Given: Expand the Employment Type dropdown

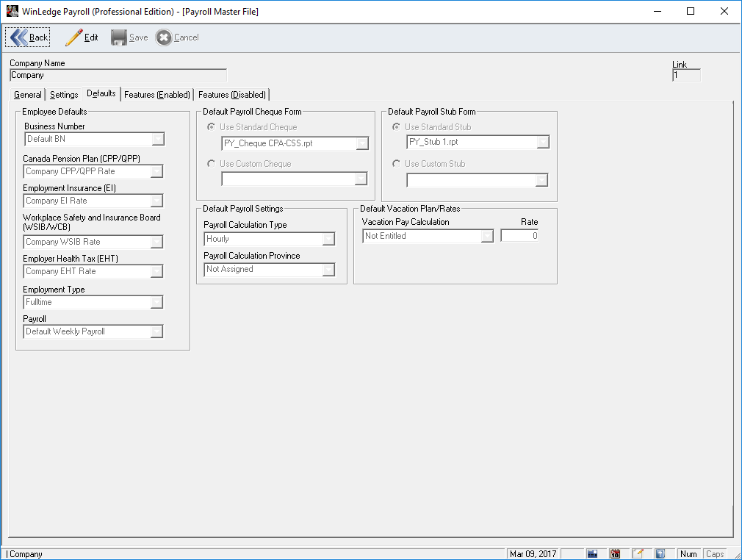Looking at the screenshot, I should (156, 302).
